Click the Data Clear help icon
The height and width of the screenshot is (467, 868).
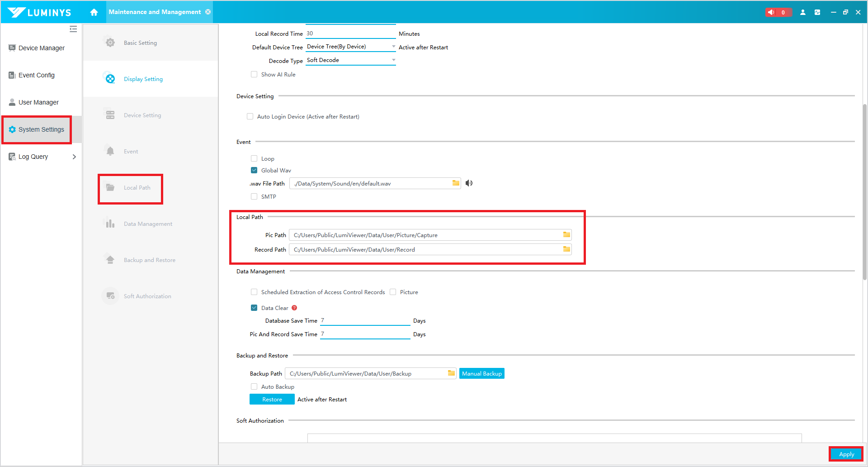pyautogui.click(x=294, y=308)
